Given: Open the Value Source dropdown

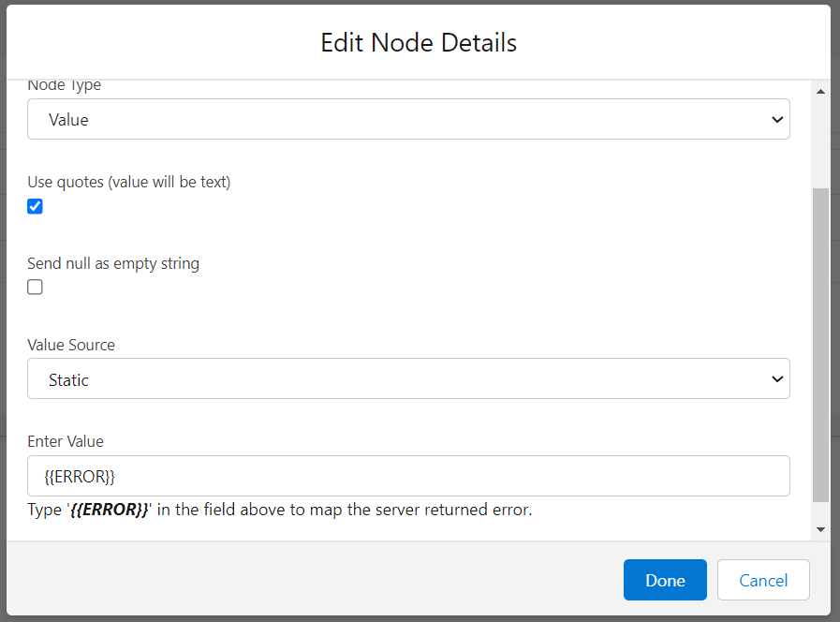Looking at the screenshot, I should [408, 378].
